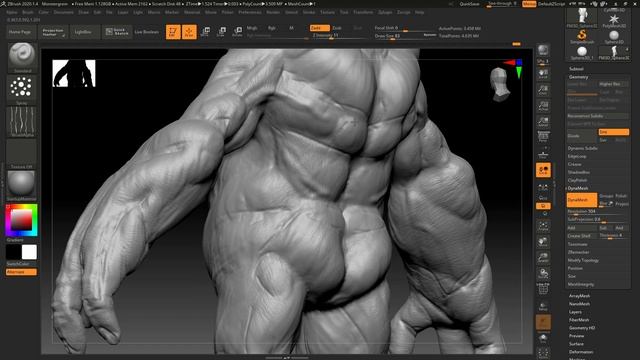
Task: Collapse the Geometry section
Action: tap(578, 77)
